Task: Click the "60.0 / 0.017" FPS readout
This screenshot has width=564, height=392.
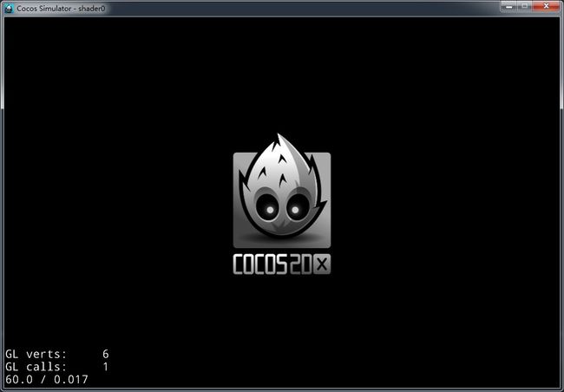Action: click(47, 379)
